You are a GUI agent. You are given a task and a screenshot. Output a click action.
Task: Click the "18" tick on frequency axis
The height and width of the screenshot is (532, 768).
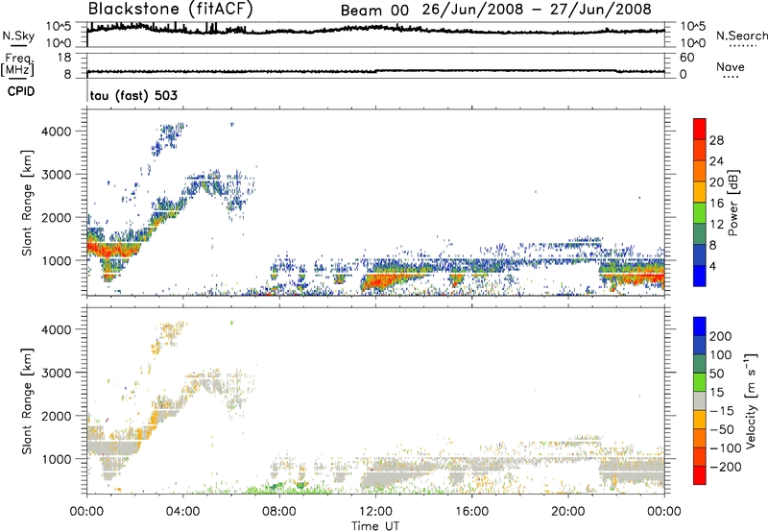point(64,58)
